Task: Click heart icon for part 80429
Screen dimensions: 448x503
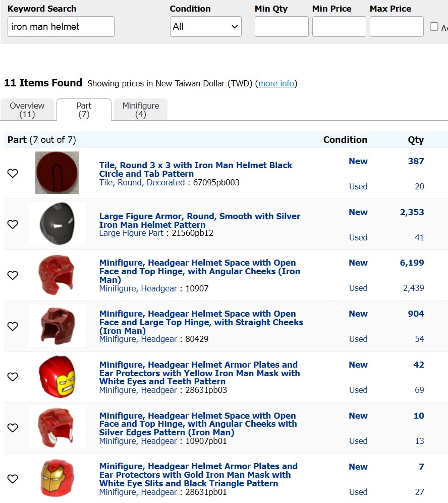Action: pos(13,326)
